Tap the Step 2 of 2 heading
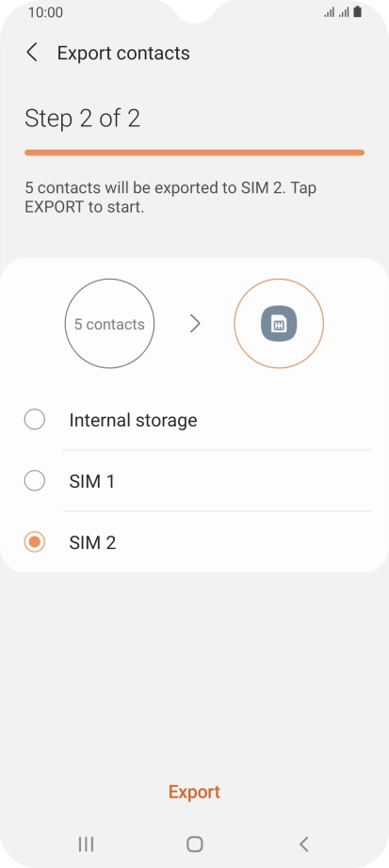 coord(83,119)
